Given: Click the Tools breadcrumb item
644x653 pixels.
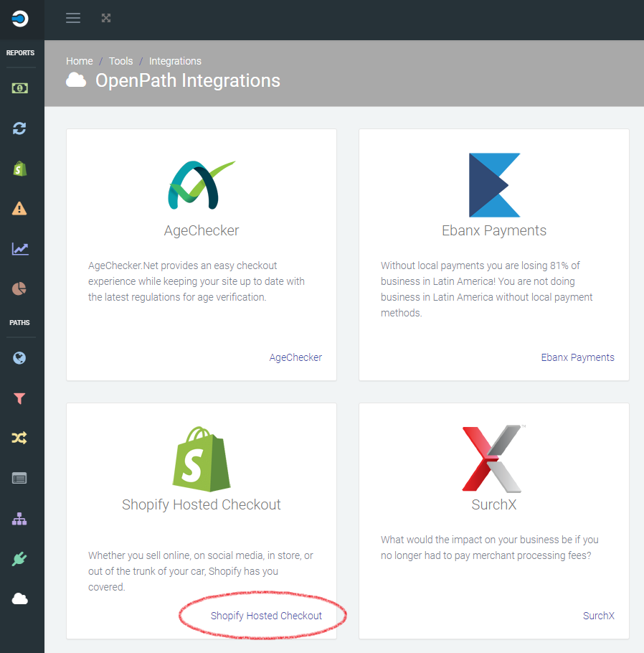Looking at the screenshot, I should click(120, 61).
